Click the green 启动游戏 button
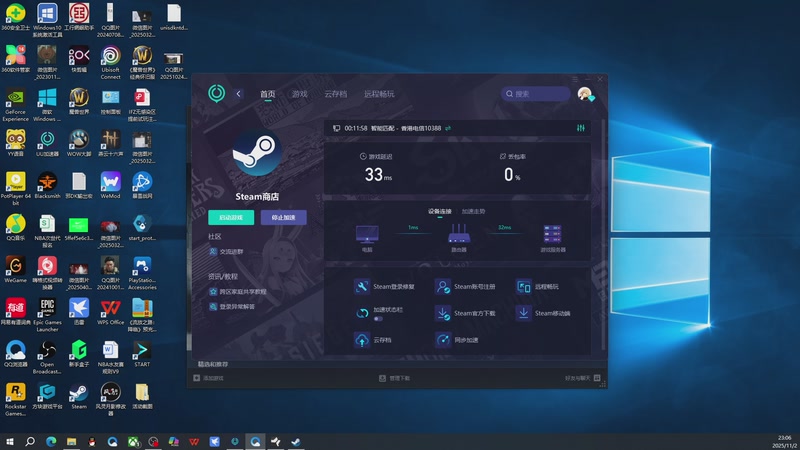 (231, 217)
